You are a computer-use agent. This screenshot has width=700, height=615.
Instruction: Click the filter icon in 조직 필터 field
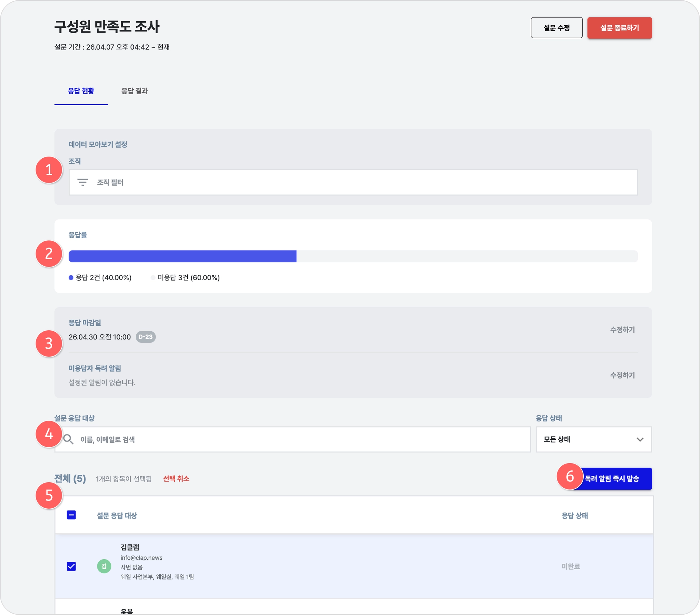[x=82, y=182]
